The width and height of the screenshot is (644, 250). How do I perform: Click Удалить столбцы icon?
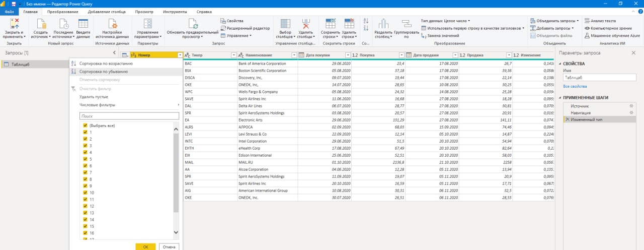point(305,24)
